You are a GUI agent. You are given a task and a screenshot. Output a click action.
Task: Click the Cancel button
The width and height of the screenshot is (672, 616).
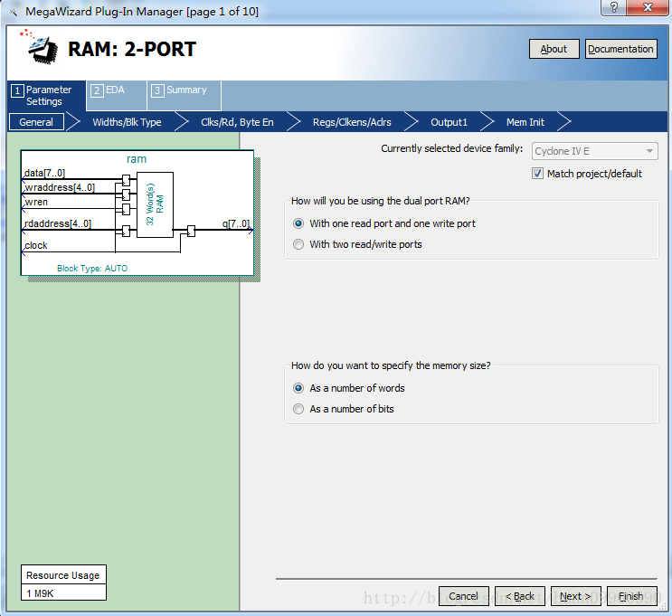point(463,596)
